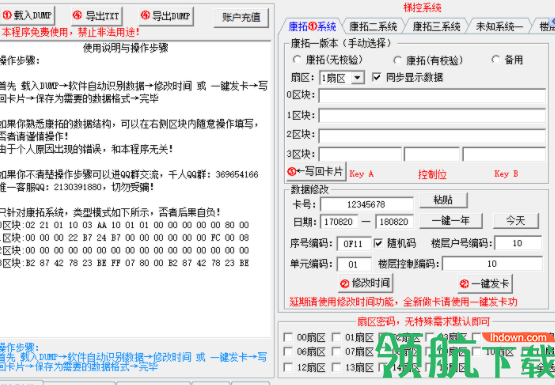Click the 卡号 field showing 12345678
555x385 pixels.
[x=367, y=205]
